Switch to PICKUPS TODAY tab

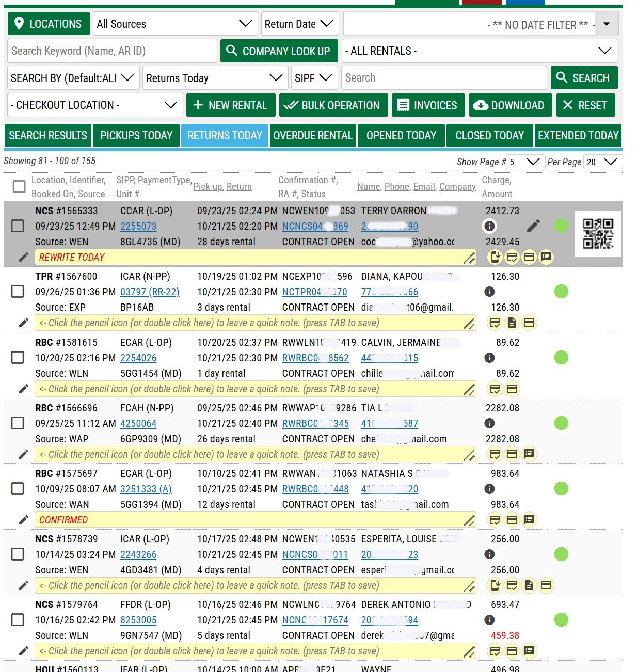(136, 136)
